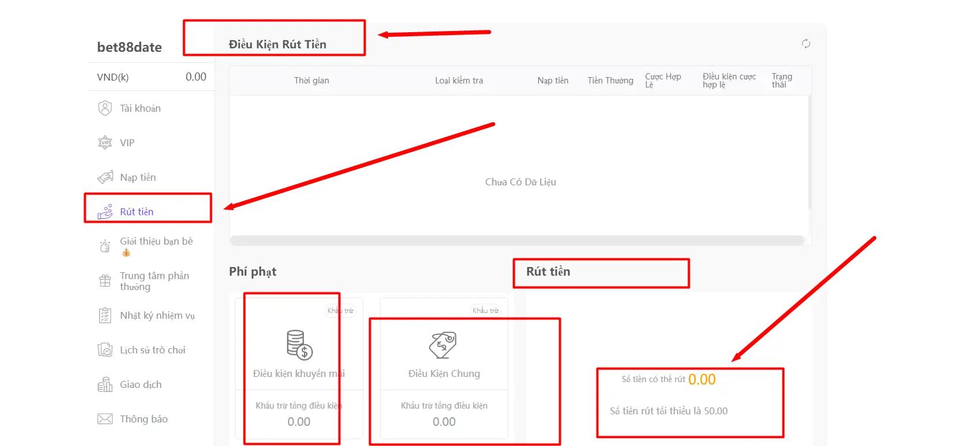The image size is (980, 446).
Task: Click the Giới thiệu bạn bè icon
Action: (105, 246)
